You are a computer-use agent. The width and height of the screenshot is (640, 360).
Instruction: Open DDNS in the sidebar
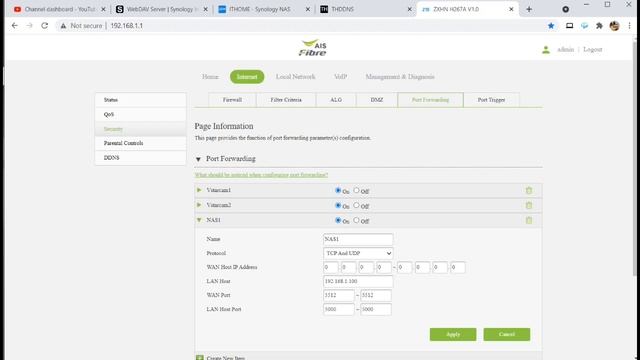140,158
